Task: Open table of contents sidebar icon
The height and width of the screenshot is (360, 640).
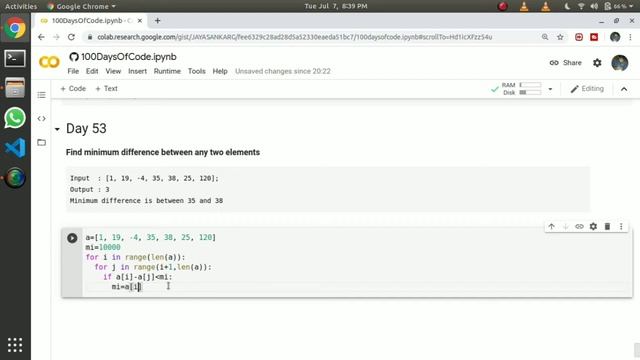Action: pos(42,95)
